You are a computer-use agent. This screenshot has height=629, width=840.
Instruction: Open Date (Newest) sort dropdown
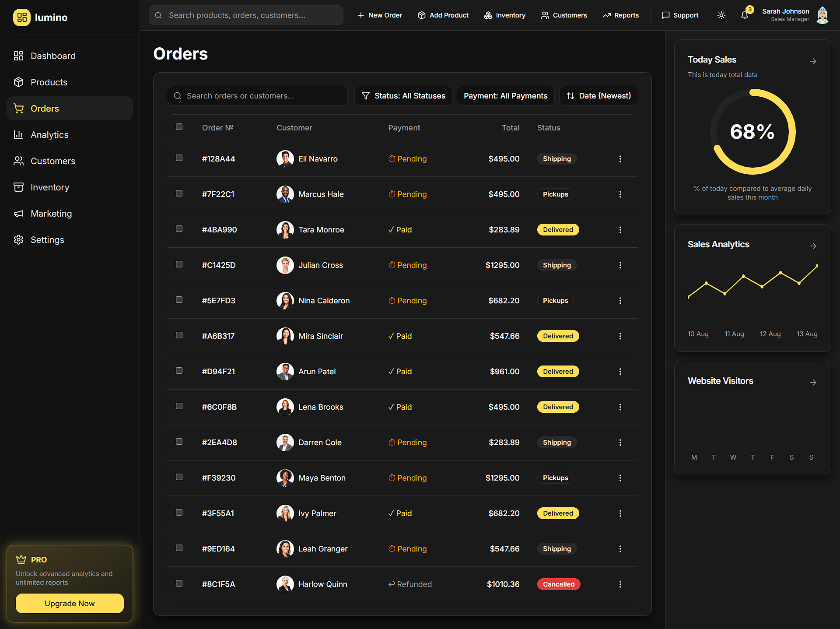598,96
